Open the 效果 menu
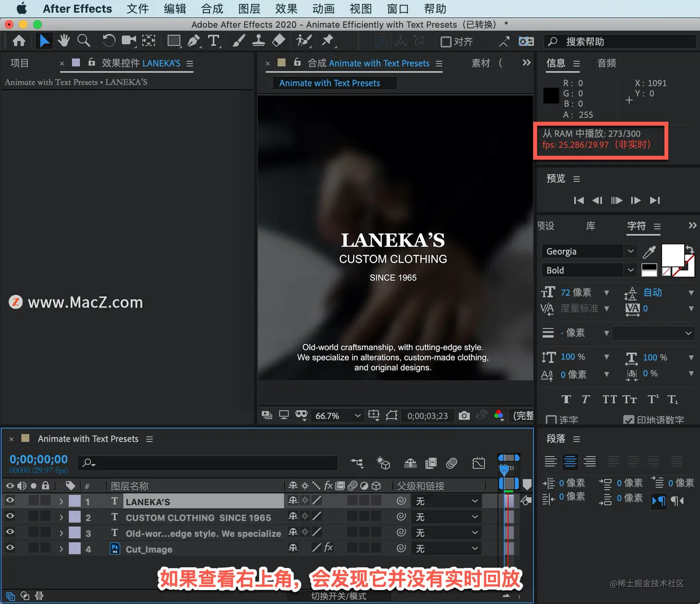Viewport: 700px width, 604px height. click(286, 9)
